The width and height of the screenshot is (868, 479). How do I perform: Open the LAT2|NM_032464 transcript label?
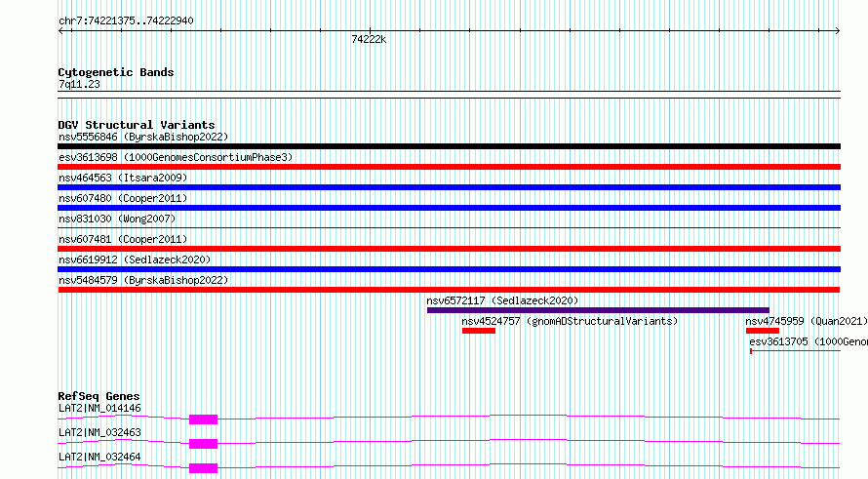pyautogui.click(x=99, y=457)
